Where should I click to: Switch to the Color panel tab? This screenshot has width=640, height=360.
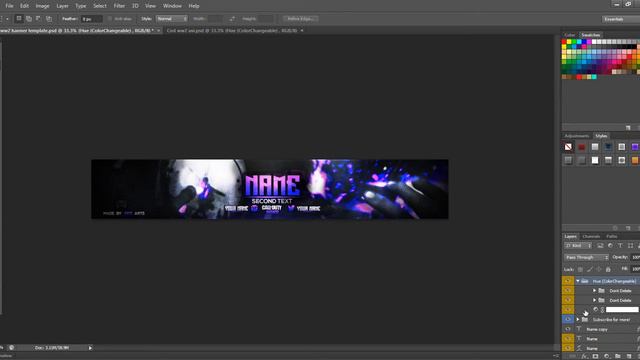(x=569, y=35)
